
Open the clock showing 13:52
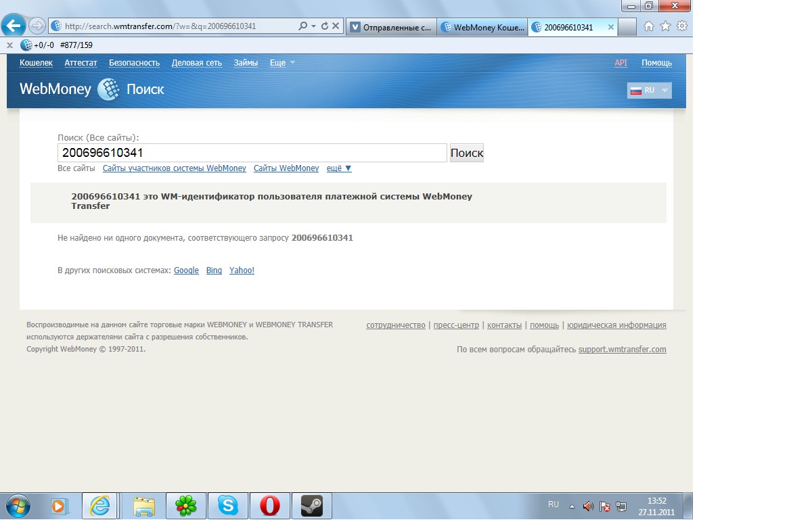656,506
